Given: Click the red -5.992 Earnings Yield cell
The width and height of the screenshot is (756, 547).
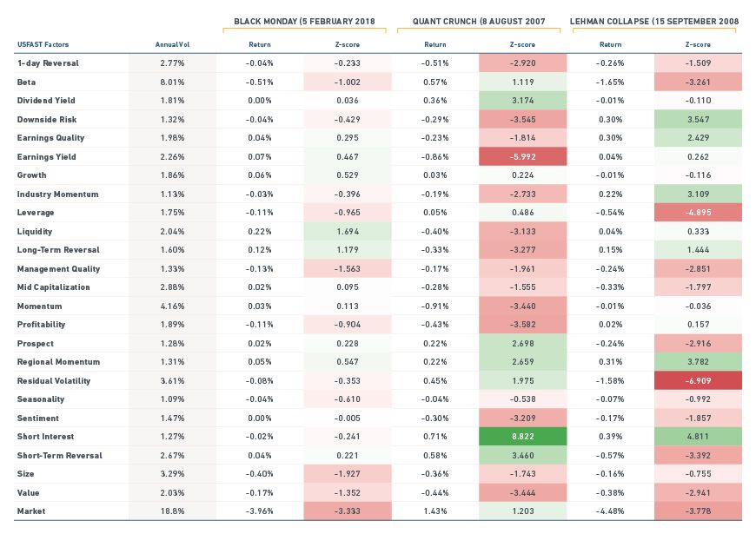Looking at the screenshot, I should click(x=522, y=156).
